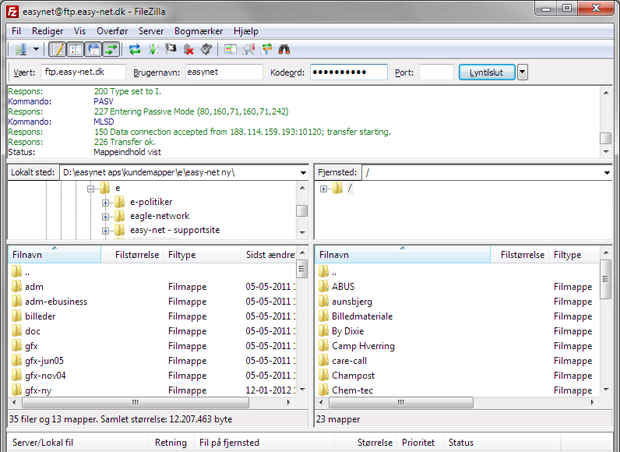Image resolution: width=620 pixels, height=452 pixels.
Task: Toggle directory comparison icon
Action: [x=249, y=49]
